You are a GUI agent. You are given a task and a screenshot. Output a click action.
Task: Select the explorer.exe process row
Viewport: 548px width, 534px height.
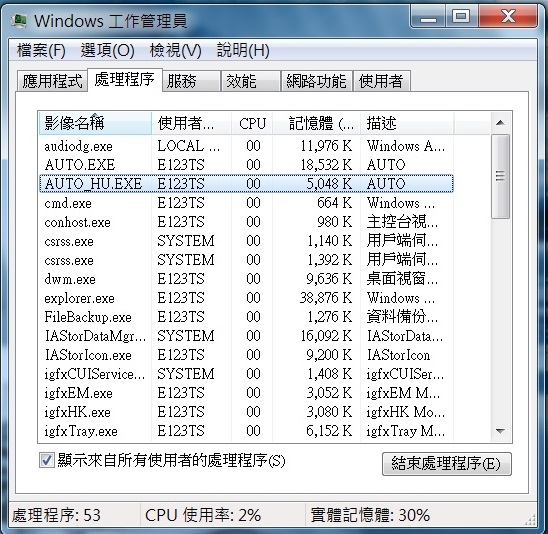[x=246, y=298]
